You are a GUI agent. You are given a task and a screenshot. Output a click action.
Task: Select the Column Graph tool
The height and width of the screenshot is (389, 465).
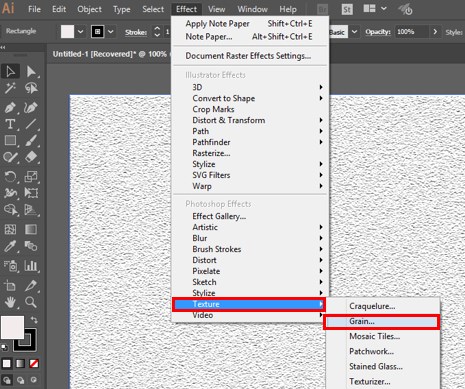[x=31, y=266]
